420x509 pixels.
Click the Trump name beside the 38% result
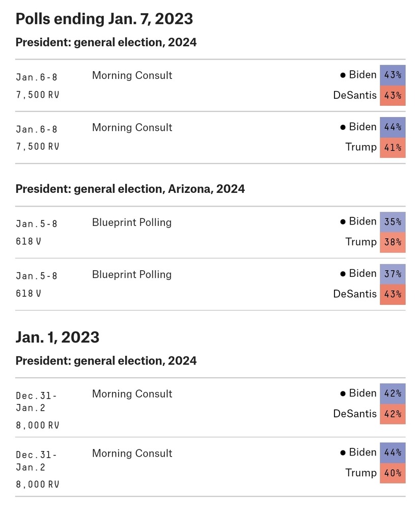361,242
